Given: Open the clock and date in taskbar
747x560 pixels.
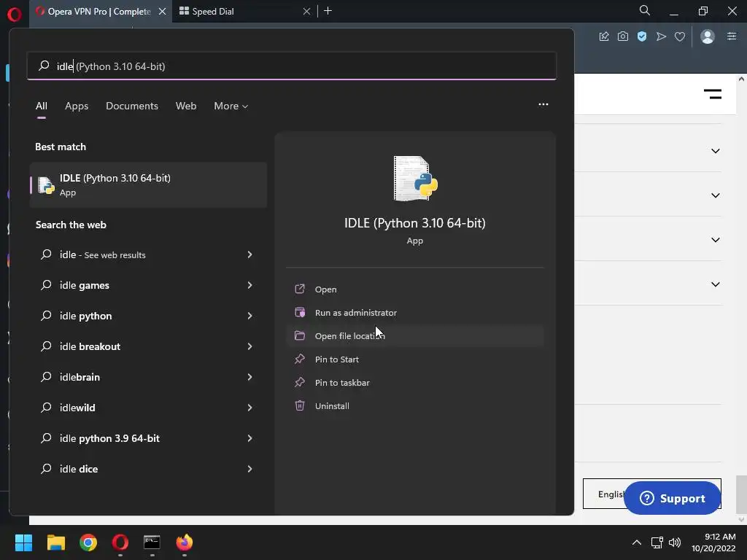Looking at the screenshot, I should pos(713,542).
